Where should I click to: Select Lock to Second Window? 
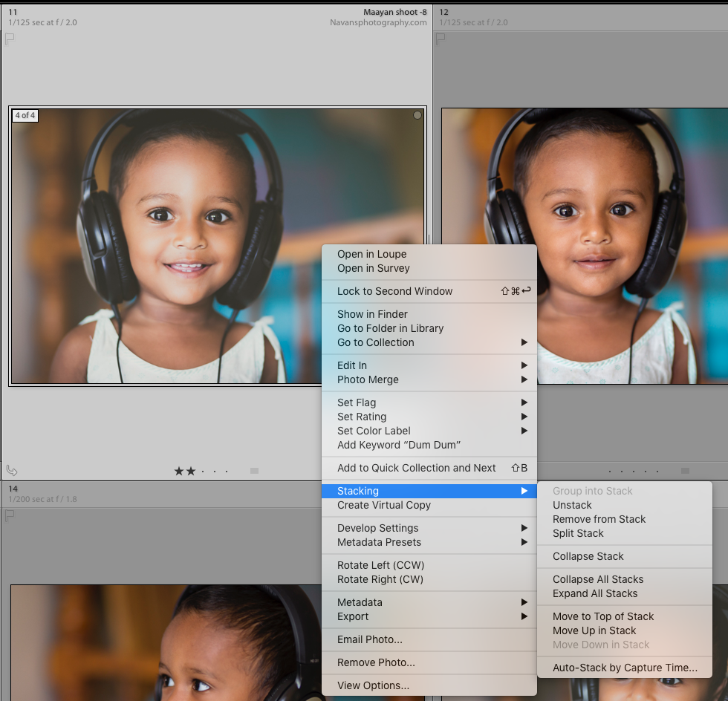point(429,291)
